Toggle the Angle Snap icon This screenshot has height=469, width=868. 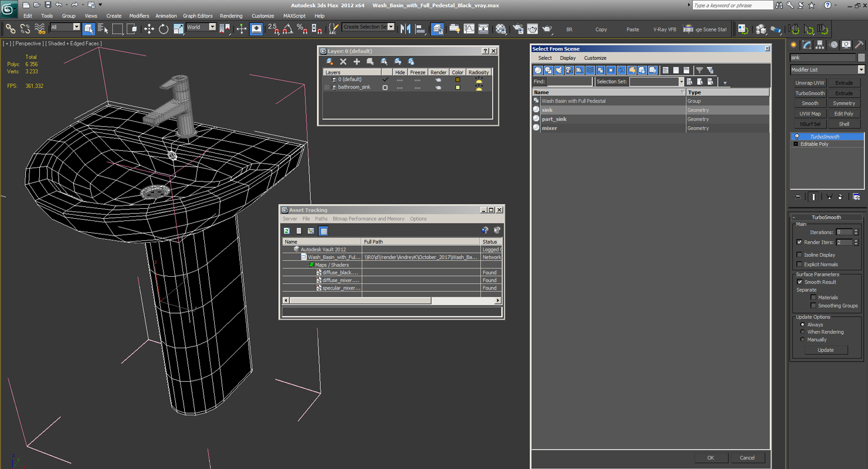click(288, 29)
